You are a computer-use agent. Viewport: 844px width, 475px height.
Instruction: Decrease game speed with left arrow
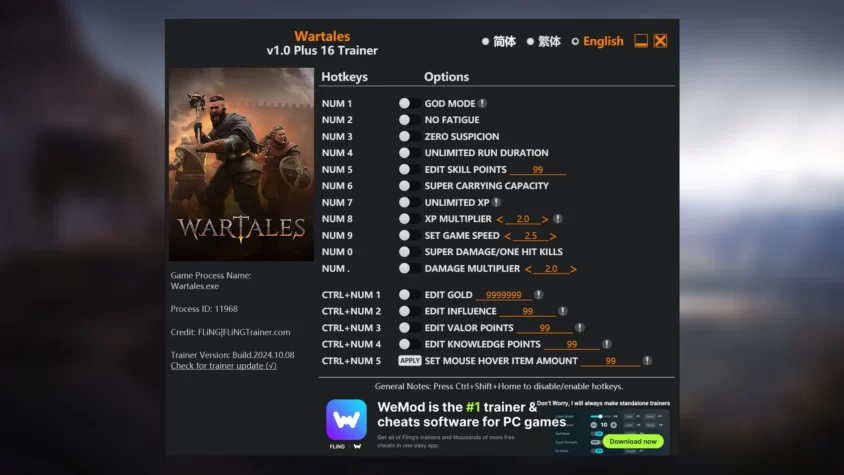508,236
